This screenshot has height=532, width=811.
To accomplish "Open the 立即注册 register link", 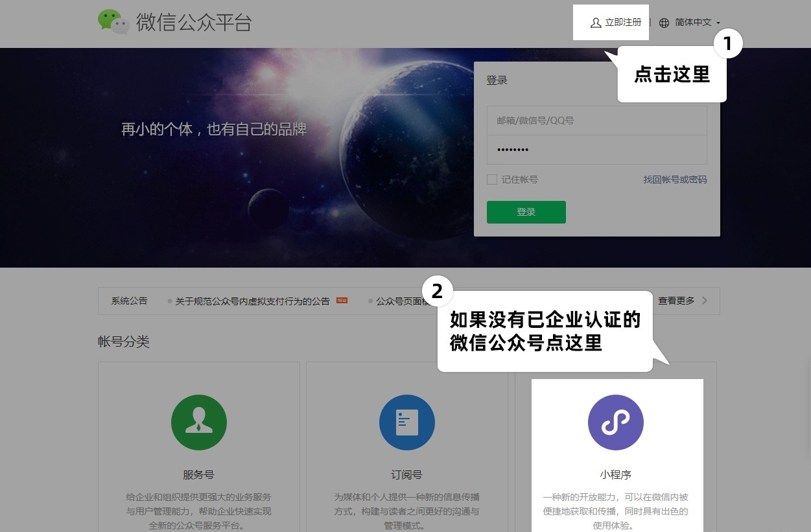I will (x=623, y=23).
